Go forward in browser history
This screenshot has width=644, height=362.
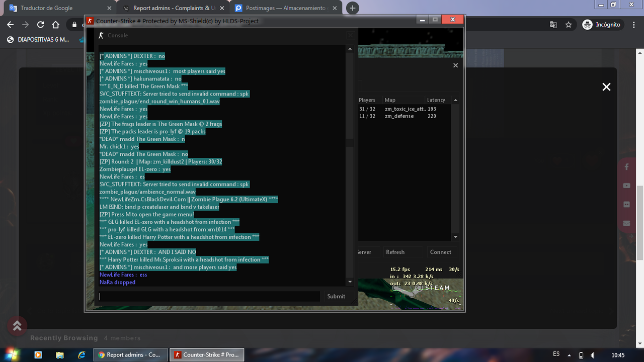[26, 25]
